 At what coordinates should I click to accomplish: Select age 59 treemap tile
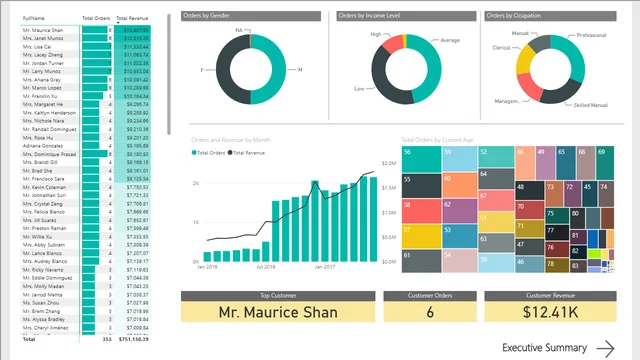coord(460,159)
